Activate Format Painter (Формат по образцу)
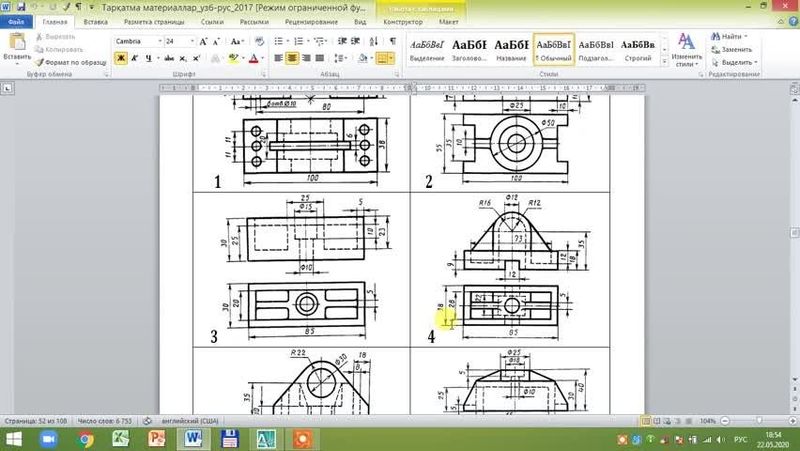Image resolution: width=800 pixels, height=451 pixels. (70, 62)
